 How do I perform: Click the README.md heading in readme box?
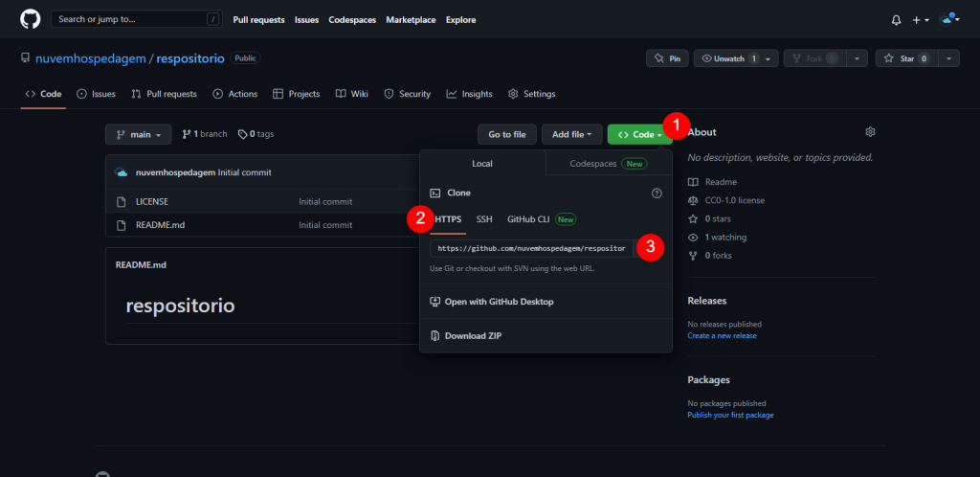pos(141,264)
